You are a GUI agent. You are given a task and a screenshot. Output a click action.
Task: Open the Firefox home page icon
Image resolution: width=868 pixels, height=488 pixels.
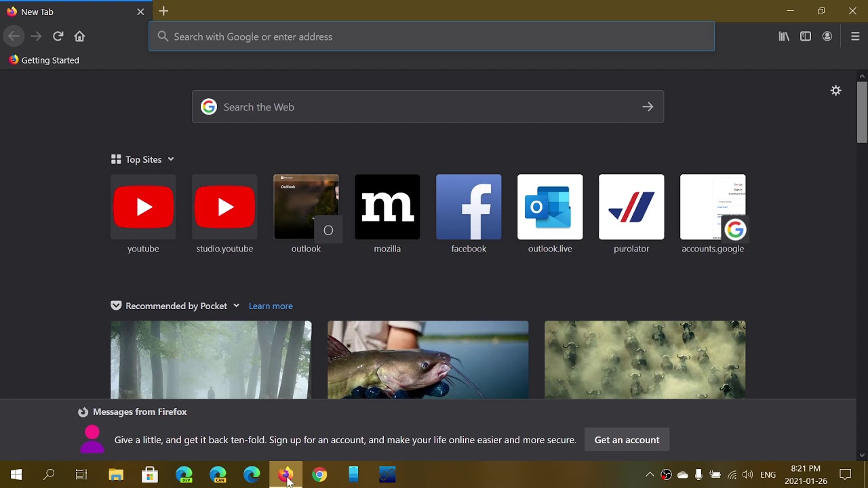(79, 37)
